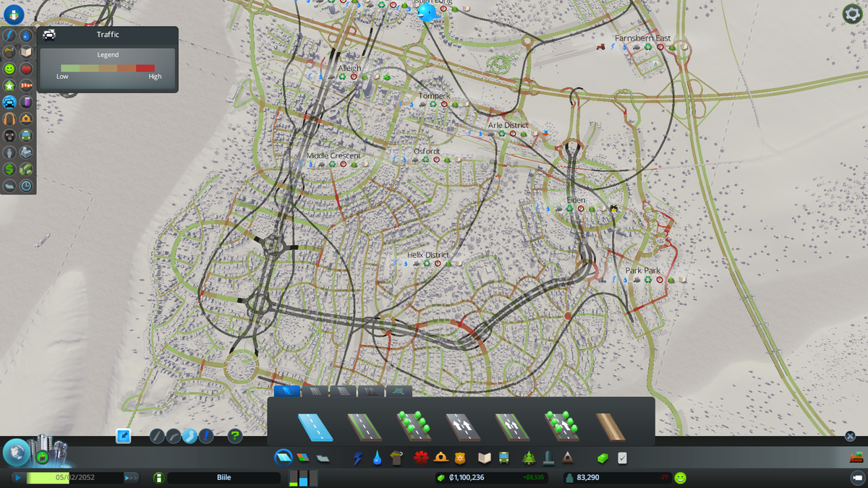Image resolution: width=868 pixels, height=488 pixels.
Task: Show the Population person info view
Action: pos(9,153)
